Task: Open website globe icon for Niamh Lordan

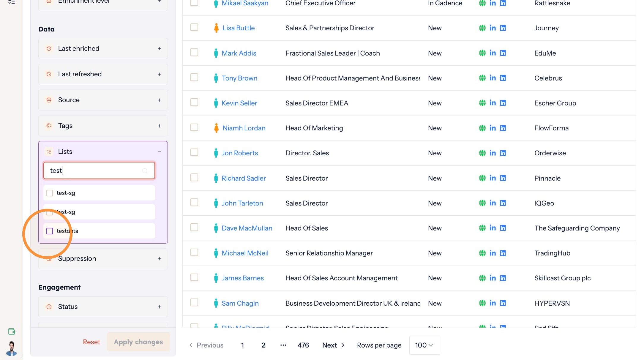Action: 482,128
